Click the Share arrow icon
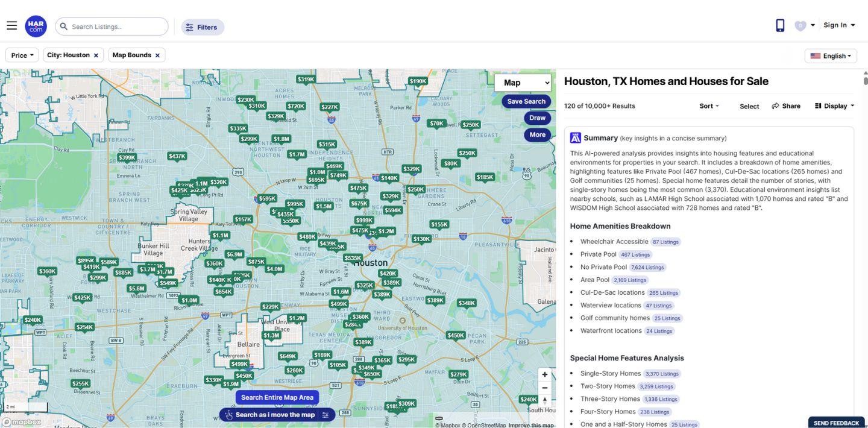 point(776,106)
